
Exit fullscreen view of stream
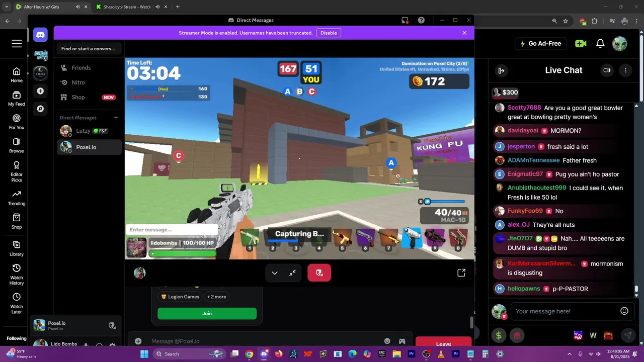pos(292,273)
